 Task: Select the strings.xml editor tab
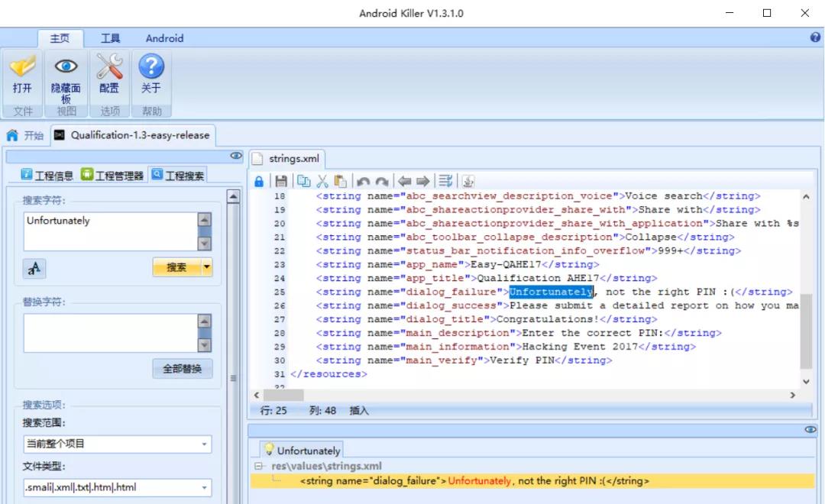point(286,158)
